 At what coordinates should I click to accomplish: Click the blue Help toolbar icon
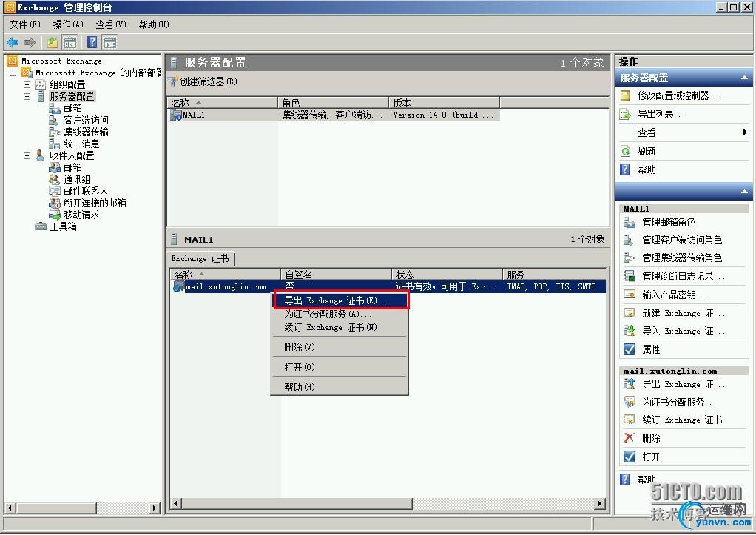click(92, 43)
